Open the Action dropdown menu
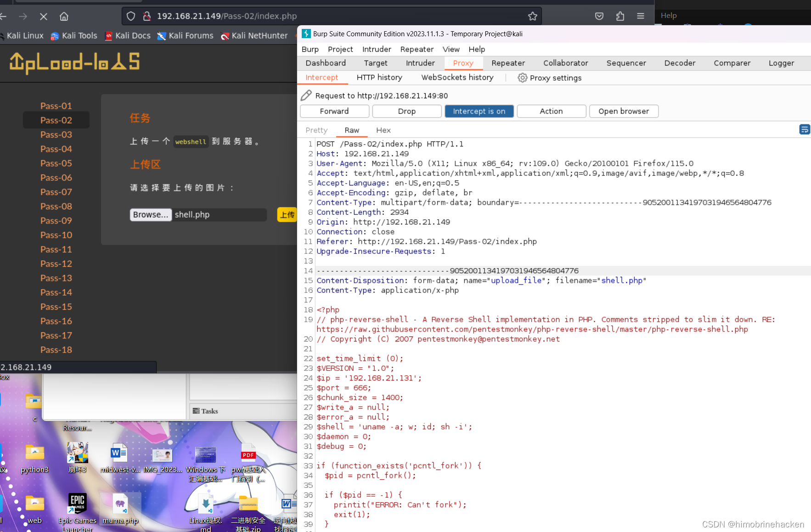 (551, 111)
